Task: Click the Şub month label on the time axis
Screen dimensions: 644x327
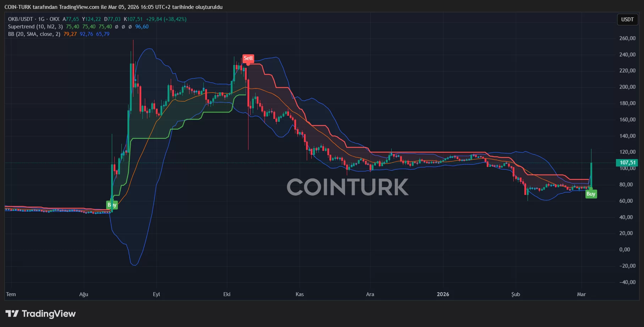Action: (515, 294)
